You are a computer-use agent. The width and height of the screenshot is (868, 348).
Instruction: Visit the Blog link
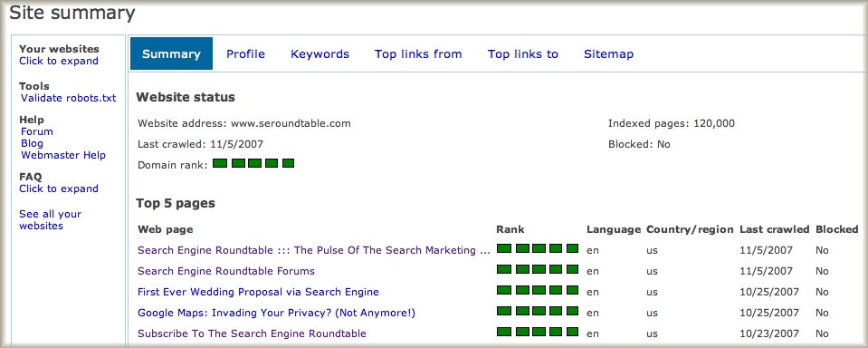coord(32,143)
